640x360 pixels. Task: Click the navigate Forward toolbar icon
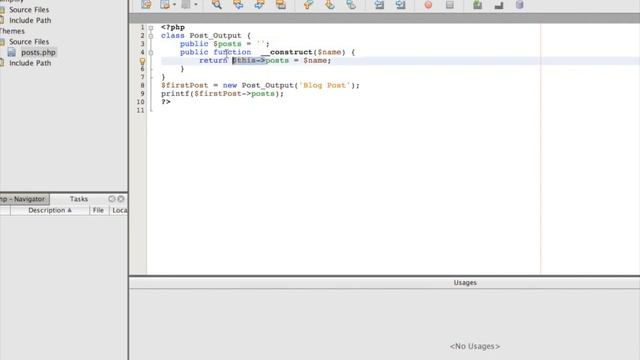[186, 4]
